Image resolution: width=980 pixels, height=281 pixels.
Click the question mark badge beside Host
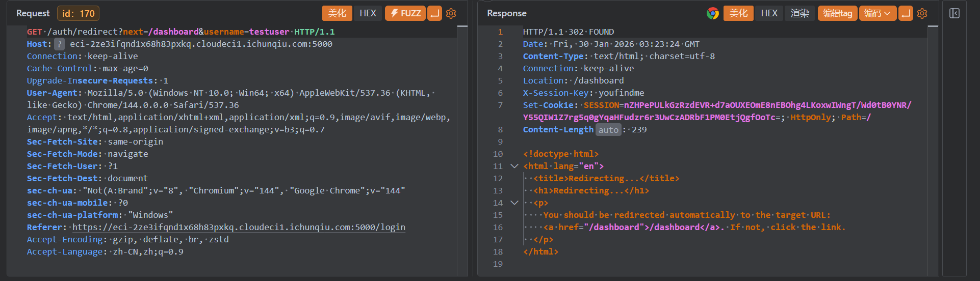tap(60, 44)
